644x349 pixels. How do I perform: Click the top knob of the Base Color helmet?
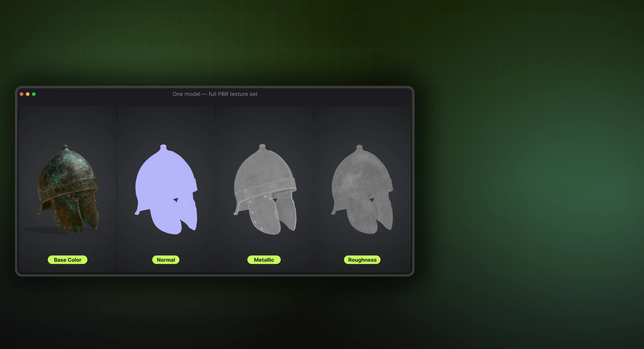click(x=65, y=147)
